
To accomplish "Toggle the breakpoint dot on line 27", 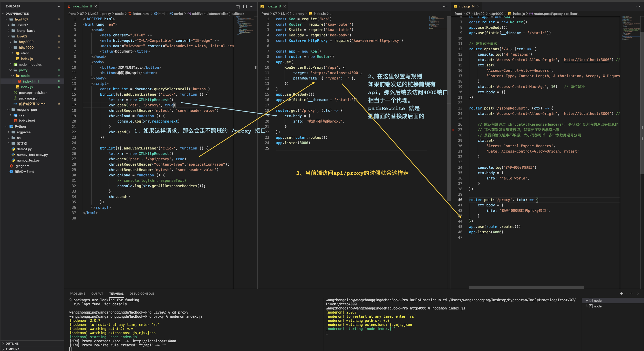I will coord(453,130).
